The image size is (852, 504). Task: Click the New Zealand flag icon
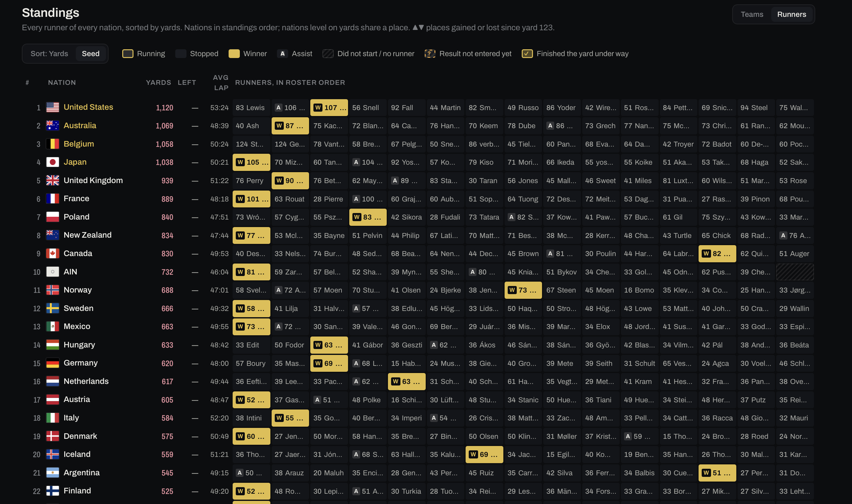click(x=53, y=235)
